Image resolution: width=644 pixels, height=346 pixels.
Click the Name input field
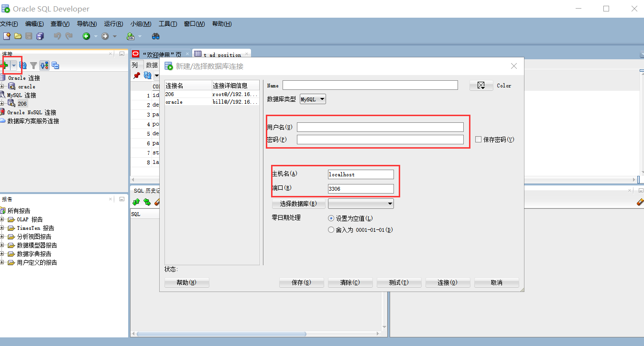370,86
